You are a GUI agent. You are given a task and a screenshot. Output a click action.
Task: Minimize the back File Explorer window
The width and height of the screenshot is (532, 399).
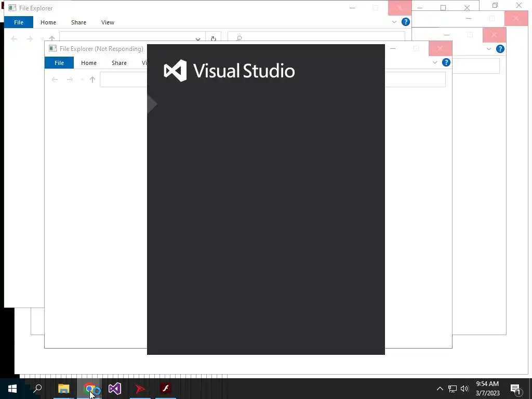coord(352,8)
